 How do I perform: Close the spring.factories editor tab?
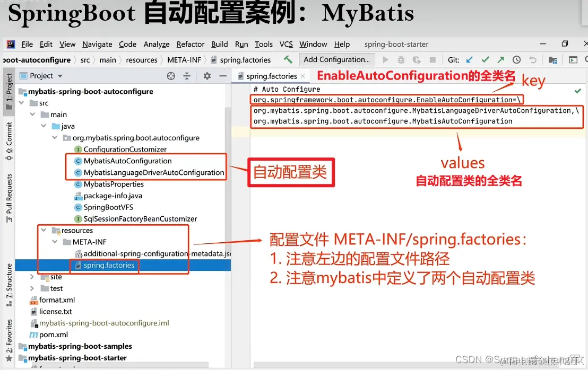pyautogui.click(x=302, y=76)
